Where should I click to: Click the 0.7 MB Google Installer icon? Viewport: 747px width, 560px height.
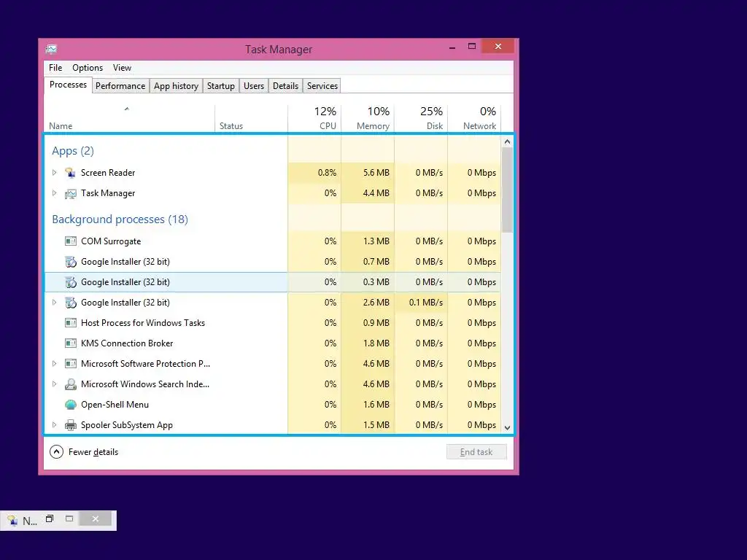click(71, 262)
